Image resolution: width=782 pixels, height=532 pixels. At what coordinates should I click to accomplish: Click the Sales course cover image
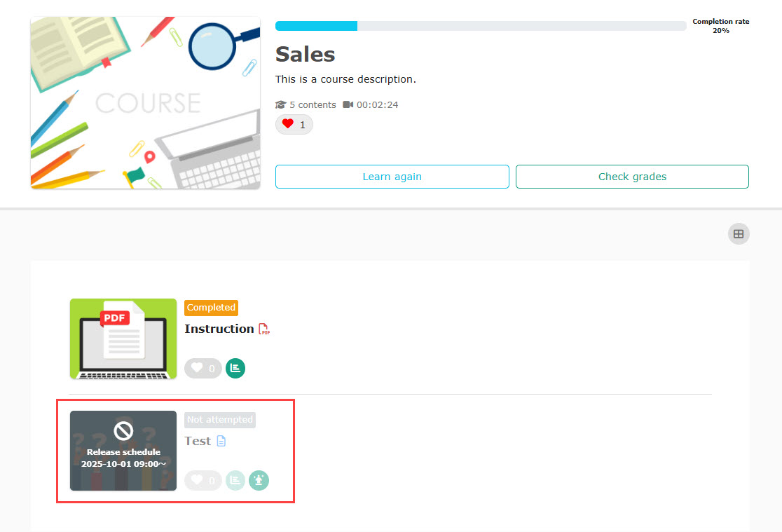(145, 103)
